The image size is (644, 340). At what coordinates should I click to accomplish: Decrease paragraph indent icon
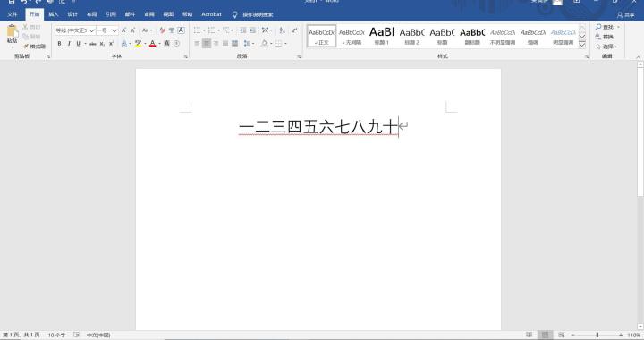coord(242,30)
